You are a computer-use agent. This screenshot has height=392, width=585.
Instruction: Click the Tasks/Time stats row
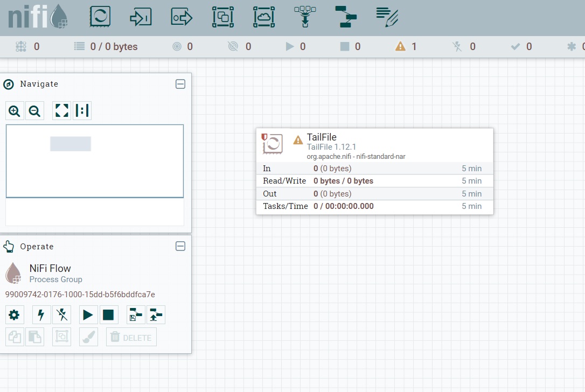click(x=374, y=206)
